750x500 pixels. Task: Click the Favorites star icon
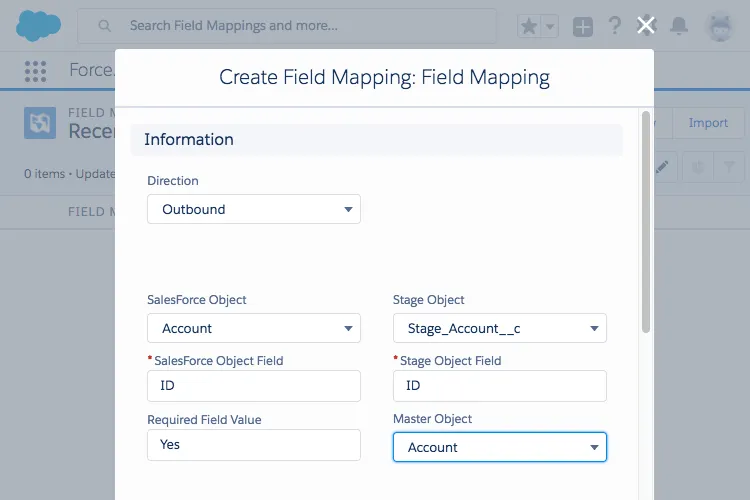coord(529,26)
